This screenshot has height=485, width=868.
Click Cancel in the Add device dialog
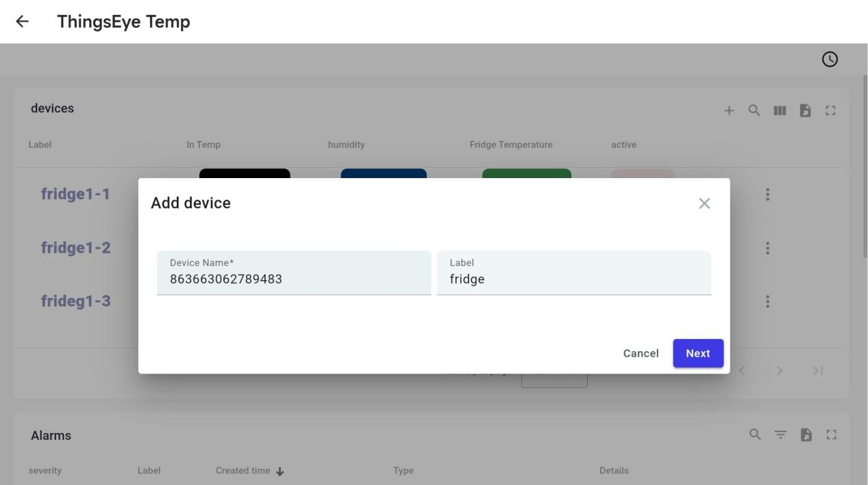(x=641, y=353)
